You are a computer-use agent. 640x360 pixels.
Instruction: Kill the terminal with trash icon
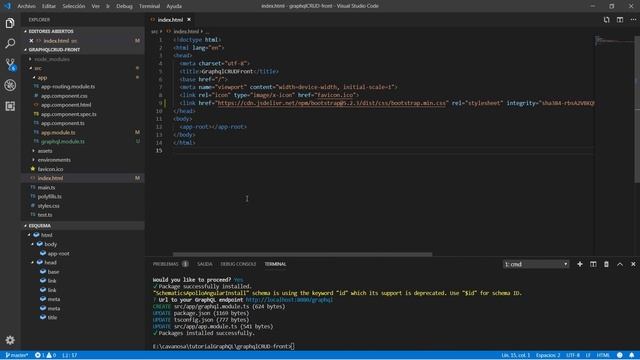(606, 264)
